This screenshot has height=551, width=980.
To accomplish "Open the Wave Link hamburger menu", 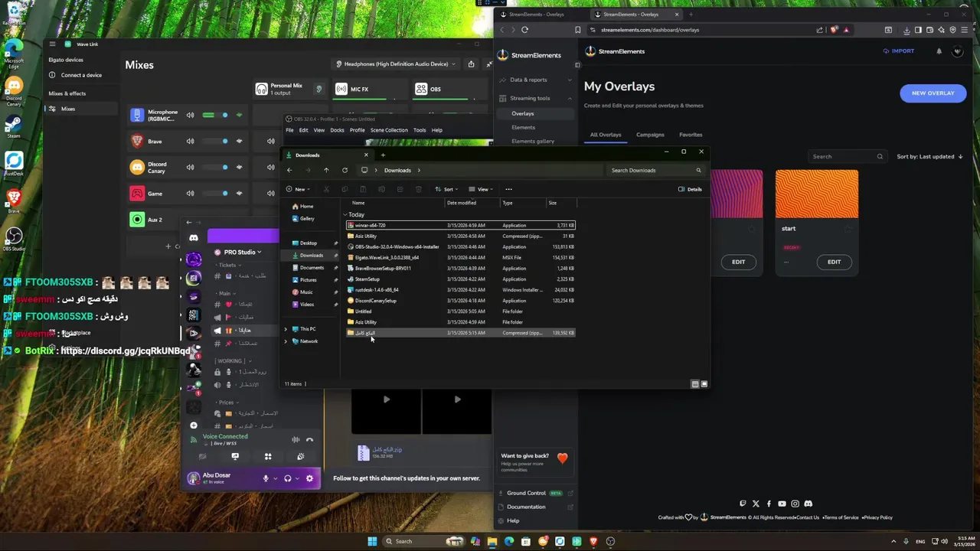I will coord(51,44).
